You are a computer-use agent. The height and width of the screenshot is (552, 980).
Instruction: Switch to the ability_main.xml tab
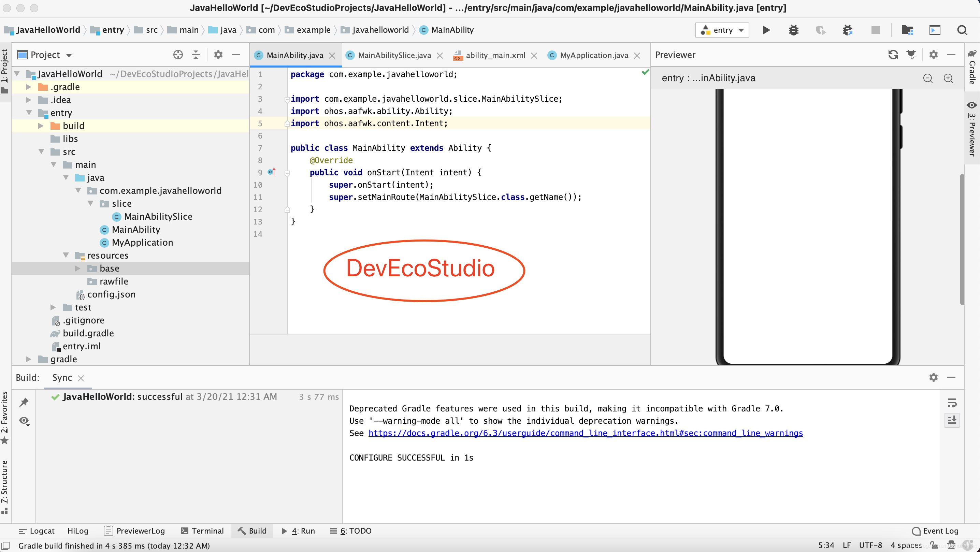495,56
